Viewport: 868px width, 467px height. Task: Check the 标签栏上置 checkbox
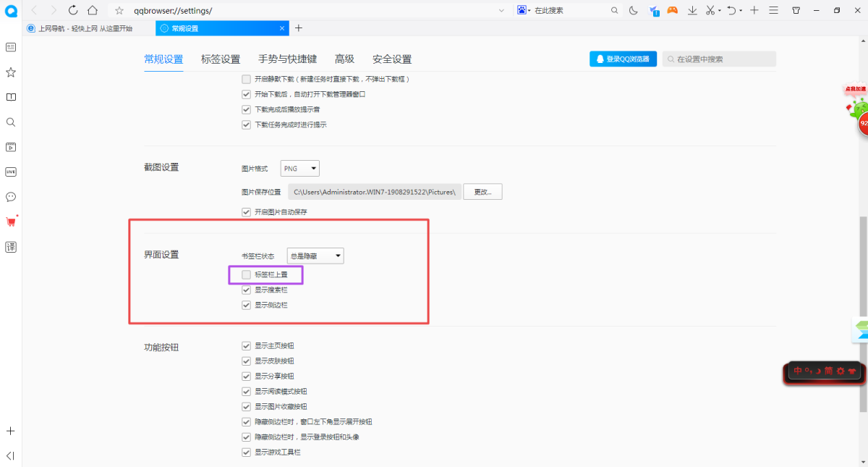pyautogui.click(x=246, y=274)
